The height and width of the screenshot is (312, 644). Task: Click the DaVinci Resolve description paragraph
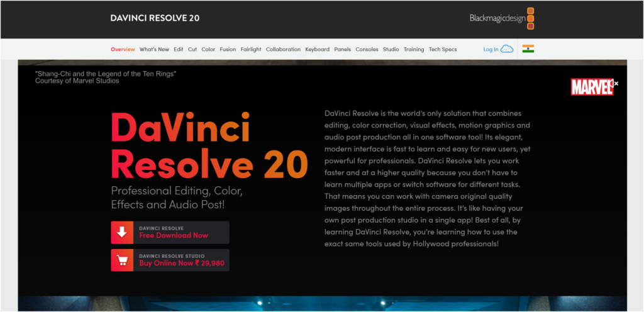pos(427,178)
